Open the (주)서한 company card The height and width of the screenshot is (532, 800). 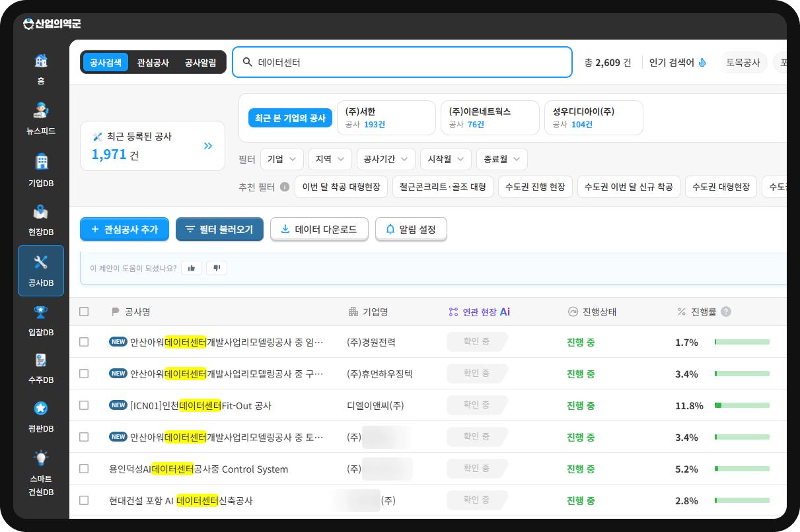click(x=386, y=118)
